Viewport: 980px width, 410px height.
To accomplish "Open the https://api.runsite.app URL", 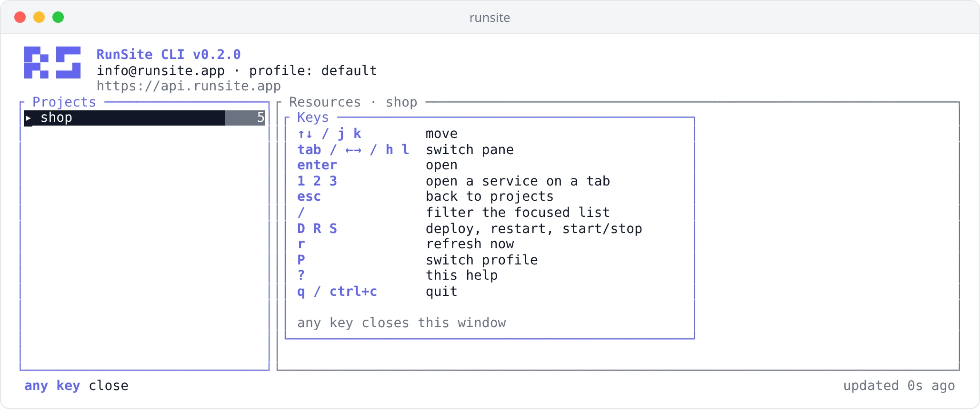I will click(x=189, y=86).
